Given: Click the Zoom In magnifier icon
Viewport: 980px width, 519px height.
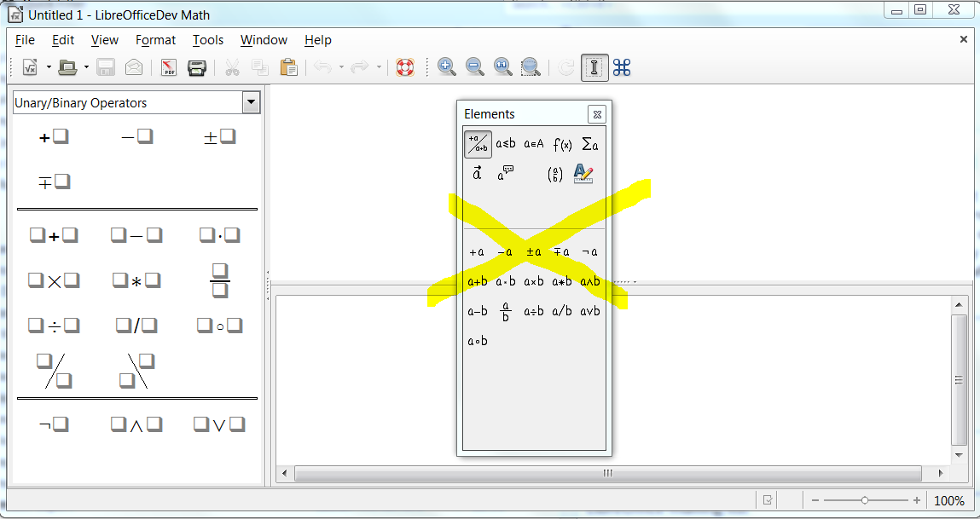Looking at the screenshot, I should pyautogui.click(x=446, y=68).
